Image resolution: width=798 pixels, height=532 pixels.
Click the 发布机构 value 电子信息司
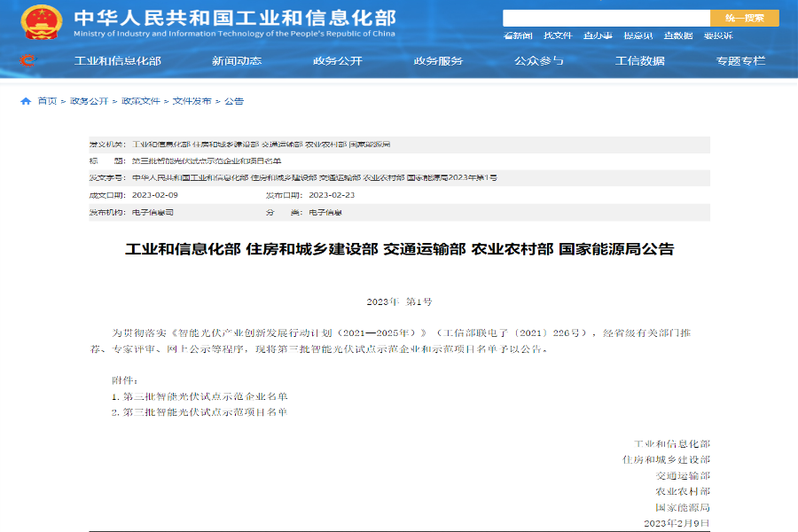pyautogui.click(x=153, y=212)
